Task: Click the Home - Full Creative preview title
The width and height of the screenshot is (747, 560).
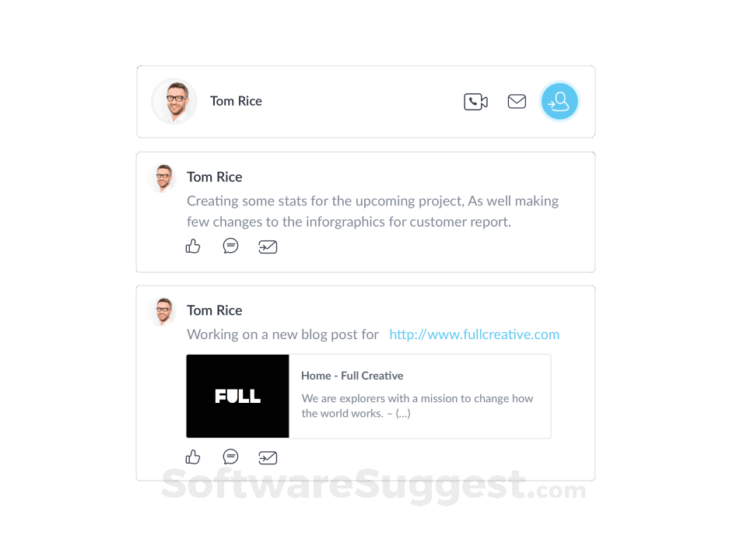Action: click(352, 376)
